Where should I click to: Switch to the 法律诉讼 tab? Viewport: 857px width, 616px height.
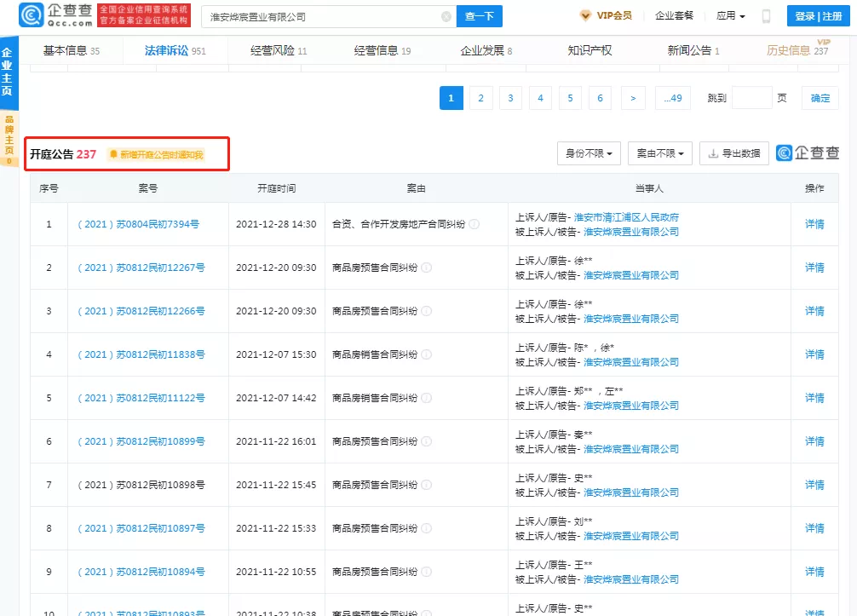point(175,51)
